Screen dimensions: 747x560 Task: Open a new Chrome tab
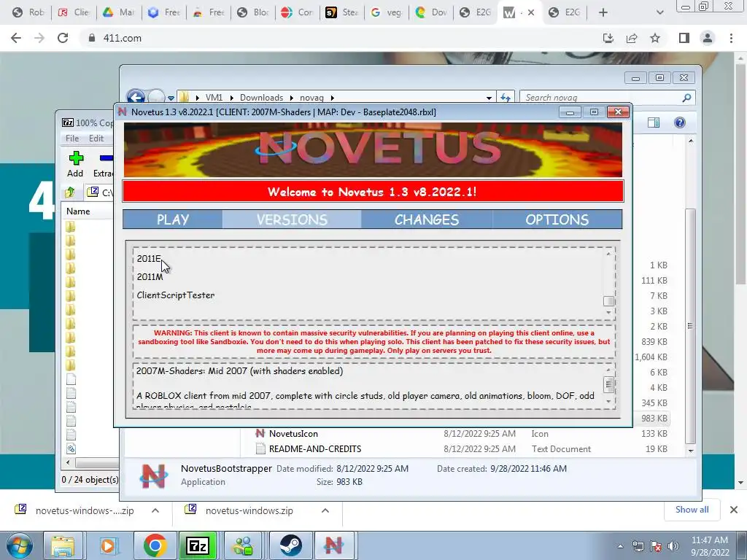click(x=603, y=13)
